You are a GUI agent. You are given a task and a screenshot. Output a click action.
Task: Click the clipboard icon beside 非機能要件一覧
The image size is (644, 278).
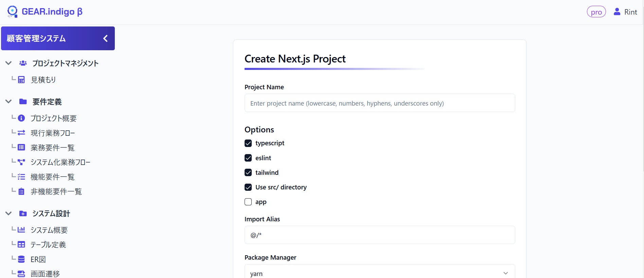pyautogui.click(x=21, y=191)
